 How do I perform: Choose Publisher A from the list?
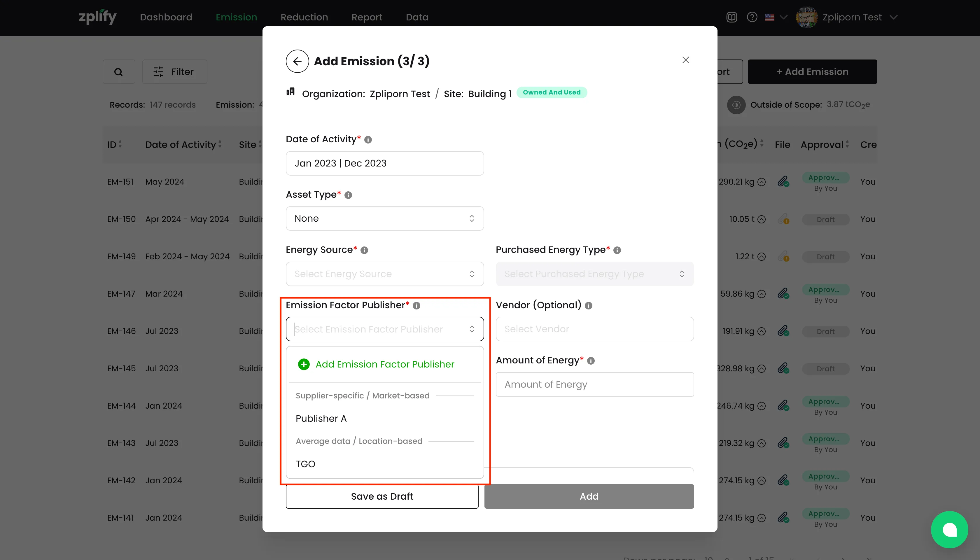tap(321, 419)
